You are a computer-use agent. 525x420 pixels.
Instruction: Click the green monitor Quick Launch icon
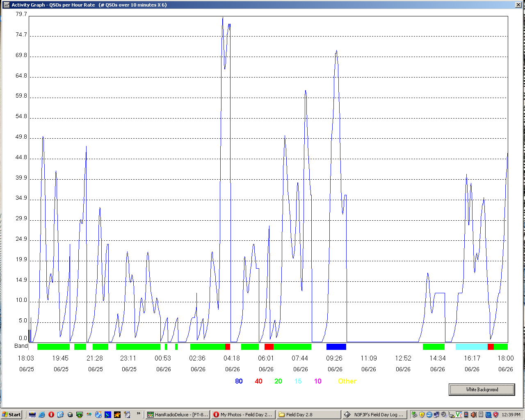pos(80,415)
